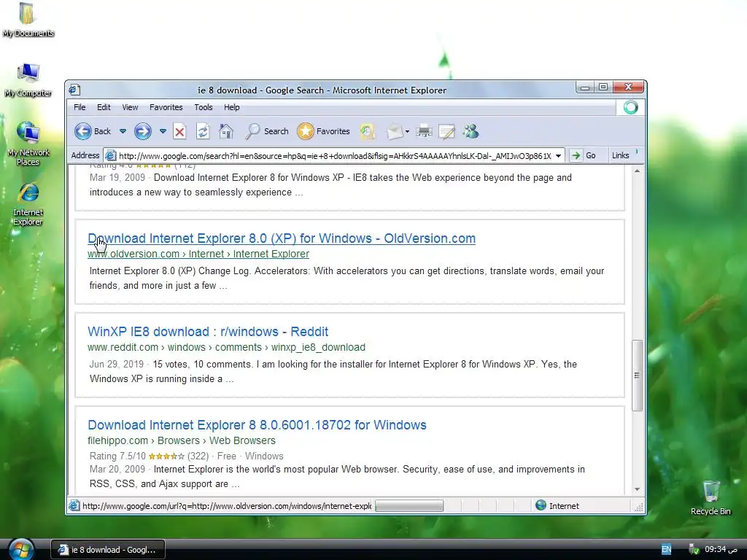Click the vertical scrollbar thumb

pos(637,376)
